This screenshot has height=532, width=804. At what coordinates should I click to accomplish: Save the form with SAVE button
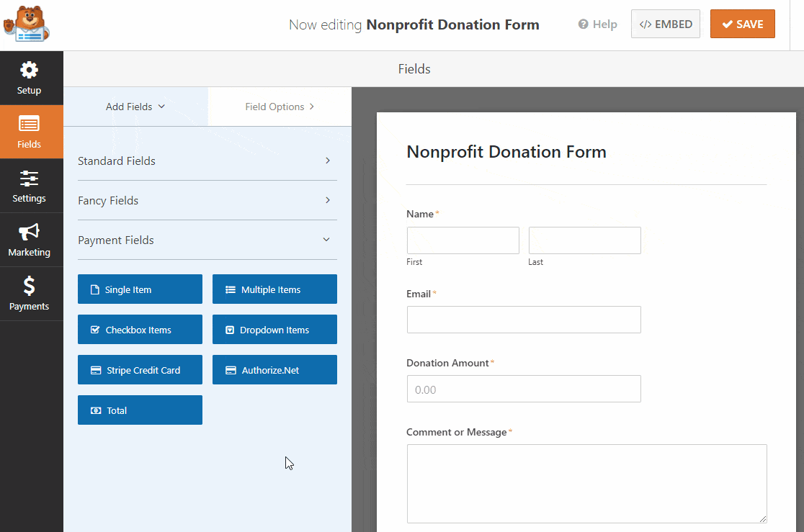tap(743, 24)
